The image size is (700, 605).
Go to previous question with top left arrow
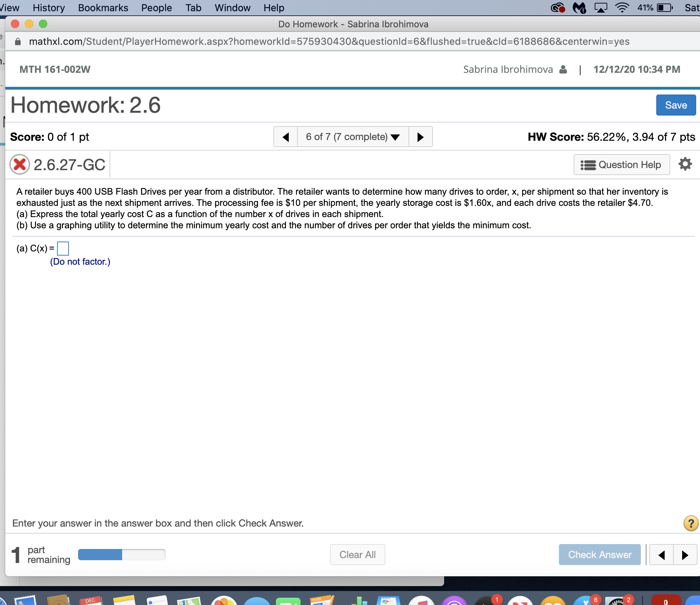tap(286, 137)
